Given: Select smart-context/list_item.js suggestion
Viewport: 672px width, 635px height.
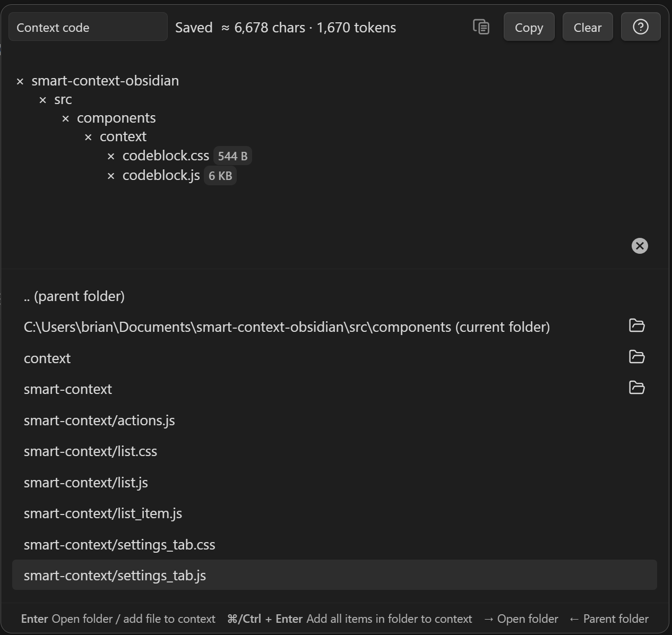Looking at the screenshot, I should click(x=103, y=513).
